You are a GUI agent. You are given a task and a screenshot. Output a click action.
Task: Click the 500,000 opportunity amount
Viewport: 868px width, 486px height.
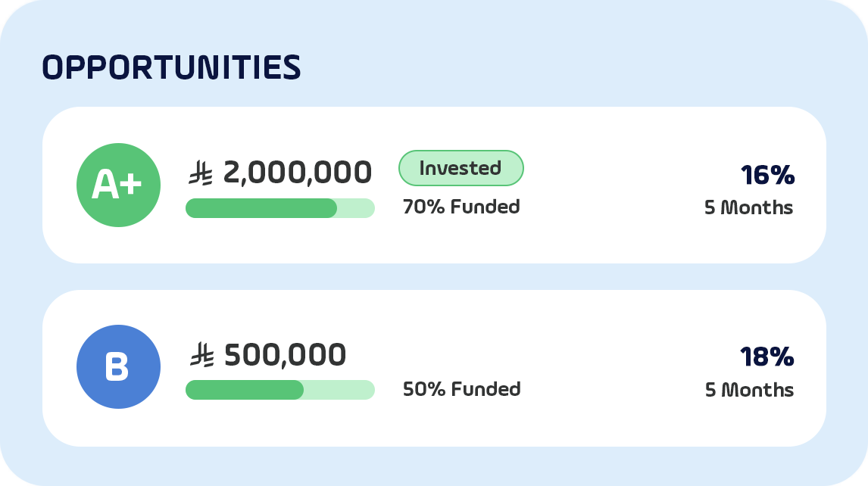point(286,354)
